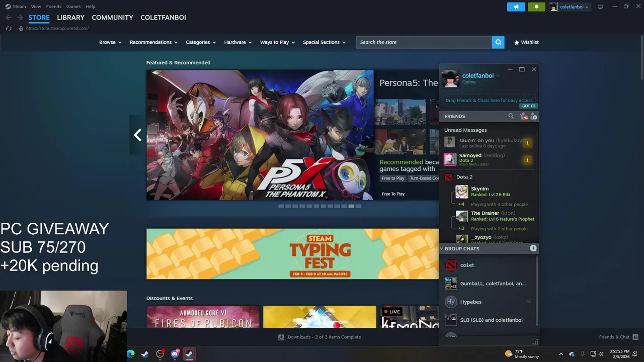
Task: Open the Special Sections dropdown
Action: [324, 42]
